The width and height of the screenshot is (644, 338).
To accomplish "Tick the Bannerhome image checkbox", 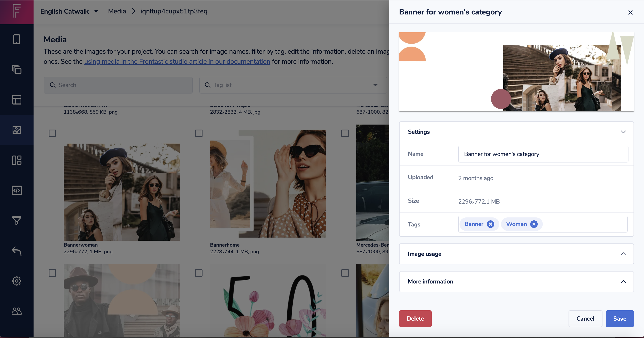I will click(199, 134).
